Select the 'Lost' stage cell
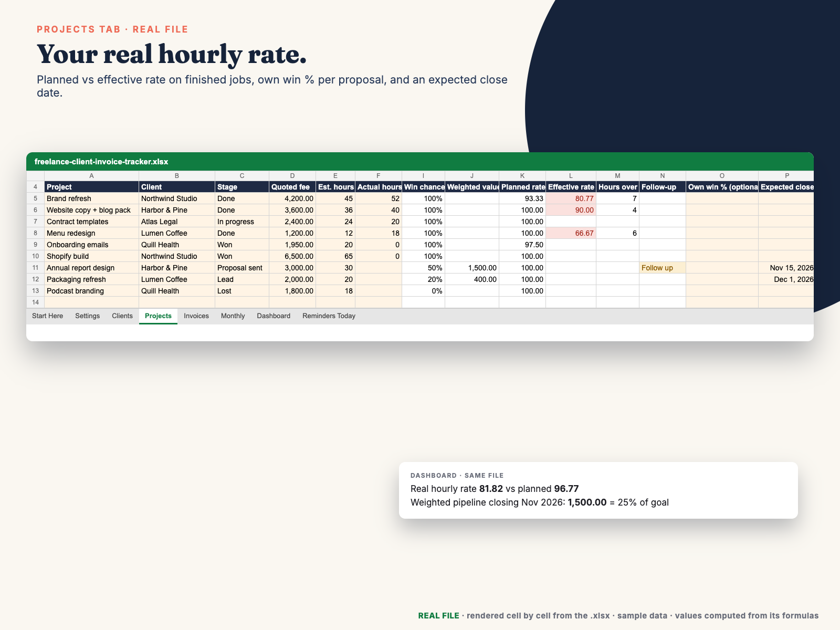The image size is (840, 630). [x=242, y=291]
